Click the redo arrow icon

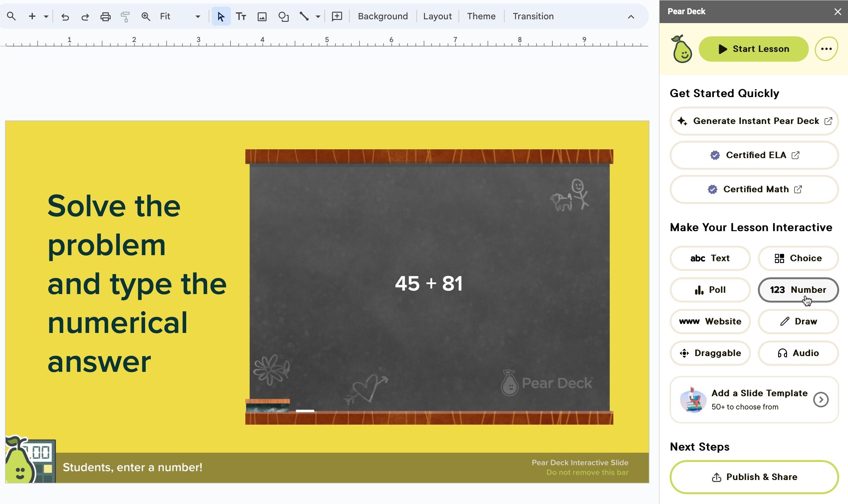click(x=85, y=16)
